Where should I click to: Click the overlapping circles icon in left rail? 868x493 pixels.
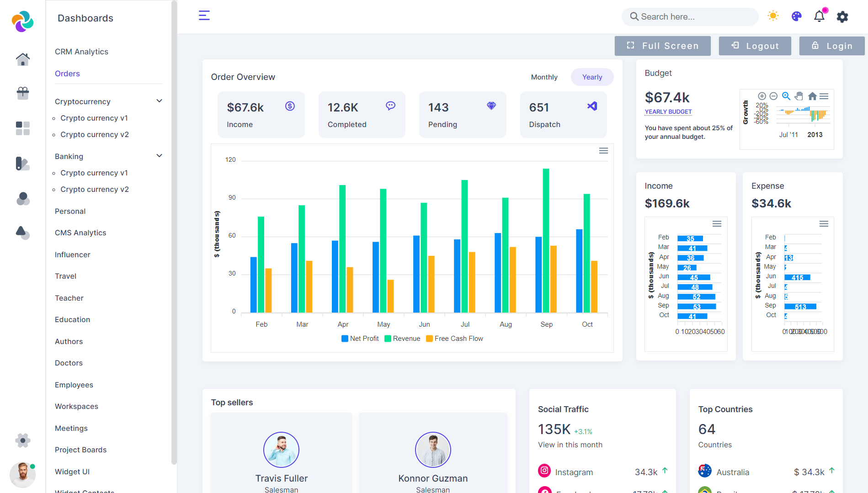point(22,198)
